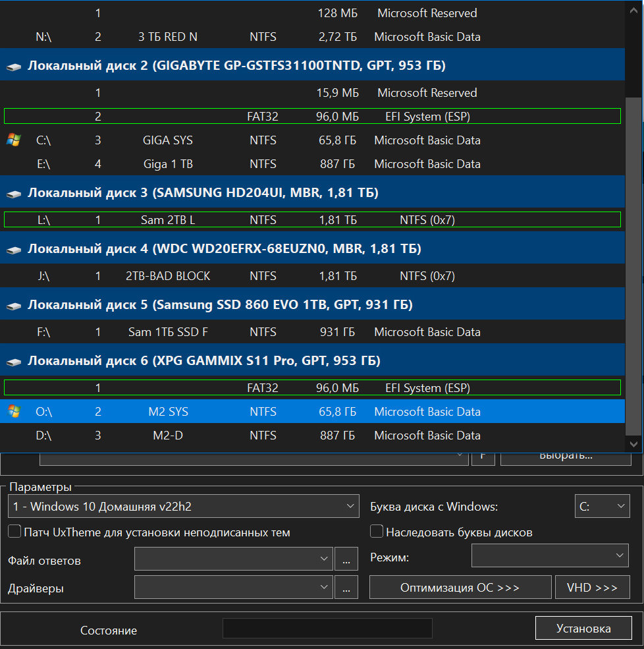Click the Состояние progress bar

click(327, 629)
